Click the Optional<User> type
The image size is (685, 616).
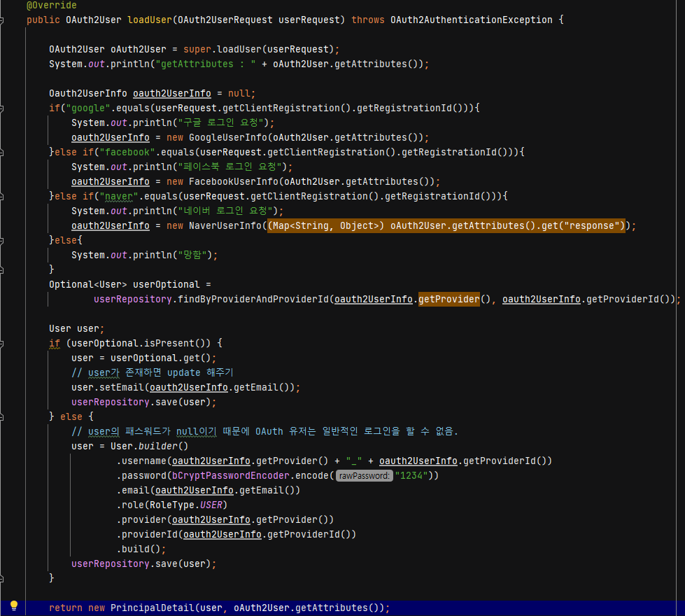pos(87,285)
